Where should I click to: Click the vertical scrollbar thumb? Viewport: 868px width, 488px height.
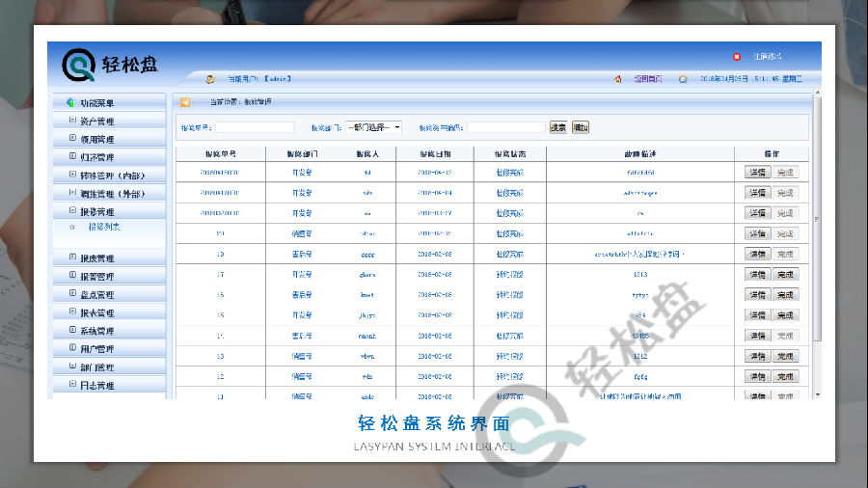tap(817, 219)
